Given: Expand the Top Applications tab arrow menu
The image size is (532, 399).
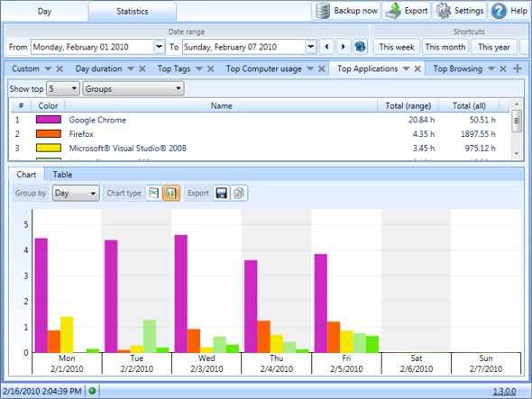Looking at the screenshot, I should pyautogui.click(x=406, y=68).
